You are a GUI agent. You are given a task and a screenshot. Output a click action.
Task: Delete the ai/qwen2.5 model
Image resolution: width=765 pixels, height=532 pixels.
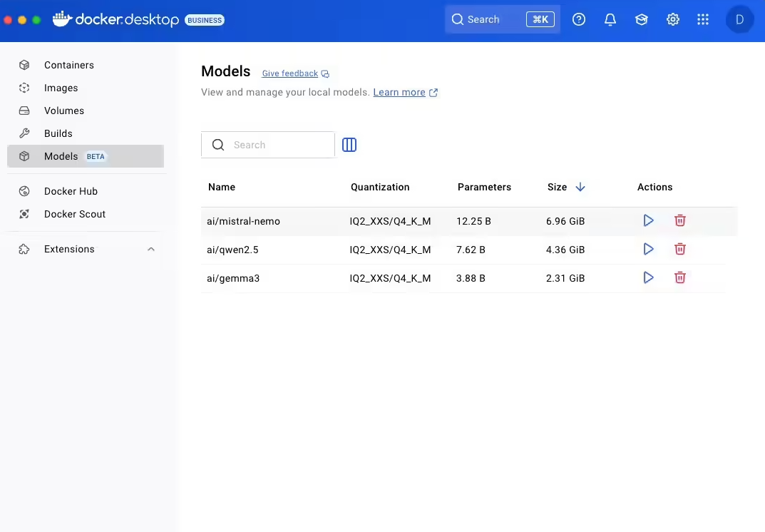pos(679,250)
